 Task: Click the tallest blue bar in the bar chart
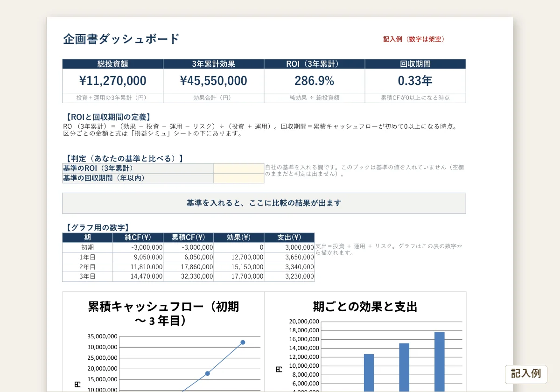click(440, 362)
